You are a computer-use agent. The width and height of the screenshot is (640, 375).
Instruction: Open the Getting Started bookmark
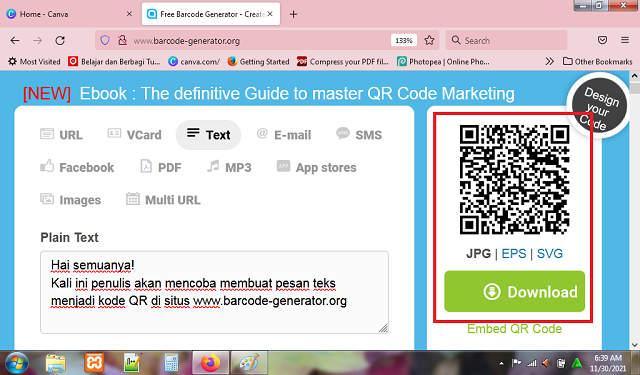coord(258,62)
